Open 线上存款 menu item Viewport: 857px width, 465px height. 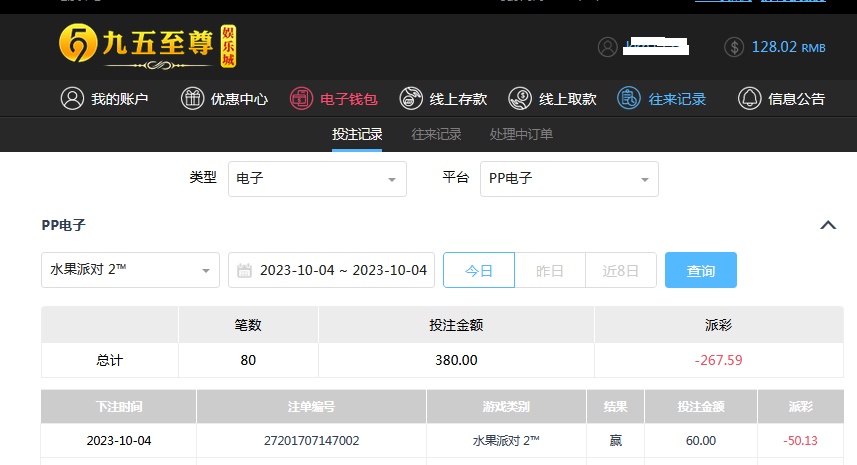pos(443,99)
